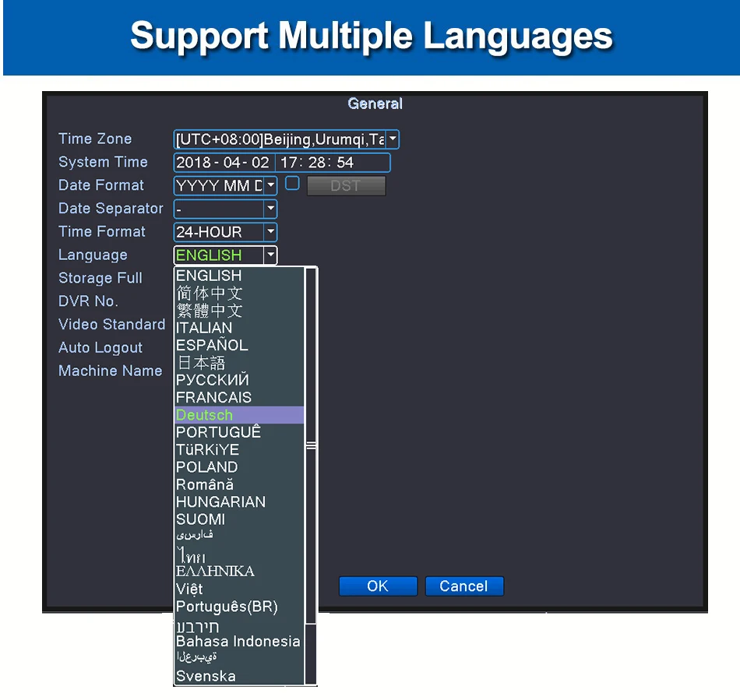
Task: Select the Arabic (العربية) language option
Action: click(x=239, y=656)
